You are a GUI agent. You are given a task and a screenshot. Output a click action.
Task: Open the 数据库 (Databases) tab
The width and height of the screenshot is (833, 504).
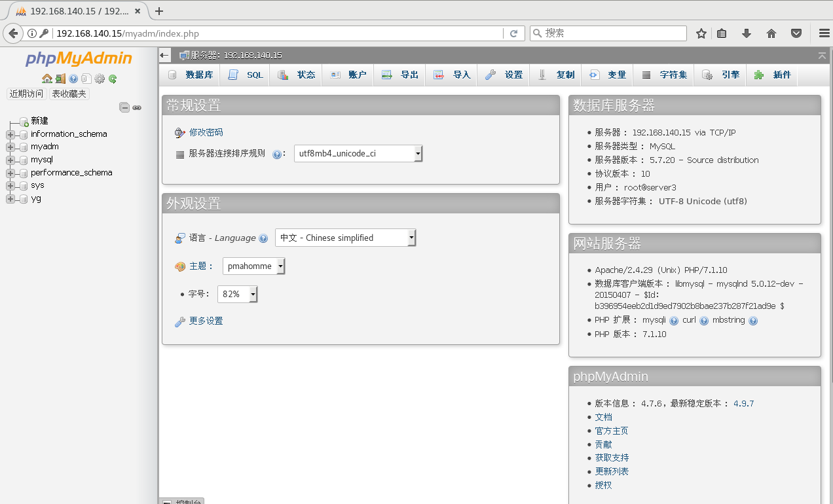[191, 75]
